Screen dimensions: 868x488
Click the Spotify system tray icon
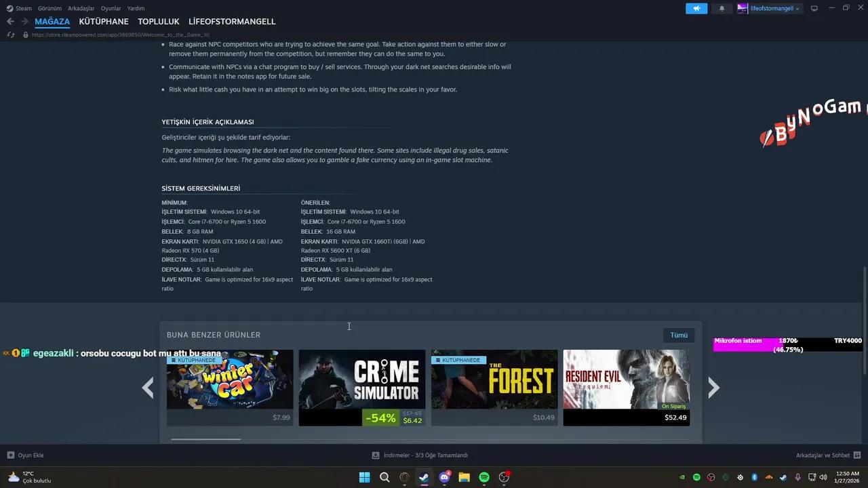(696, 477)
